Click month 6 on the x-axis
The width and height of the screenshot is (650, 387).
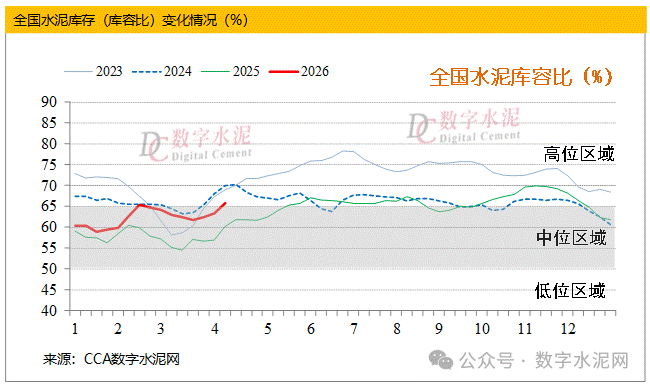coord(311,329)
